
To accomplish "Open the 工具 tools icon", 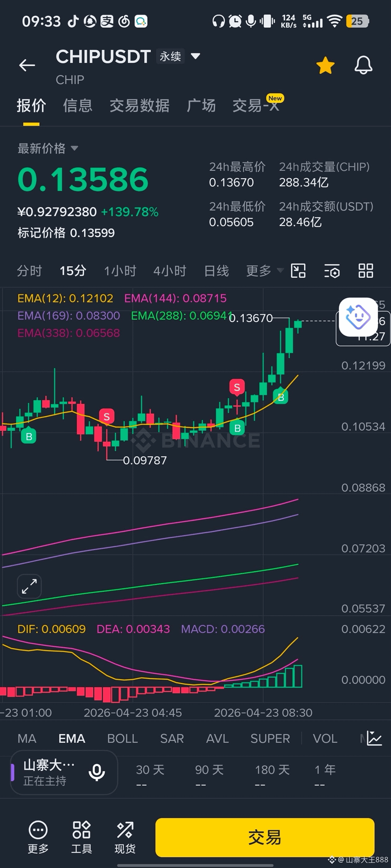I will pyautogui.click(x=81, y=837).
